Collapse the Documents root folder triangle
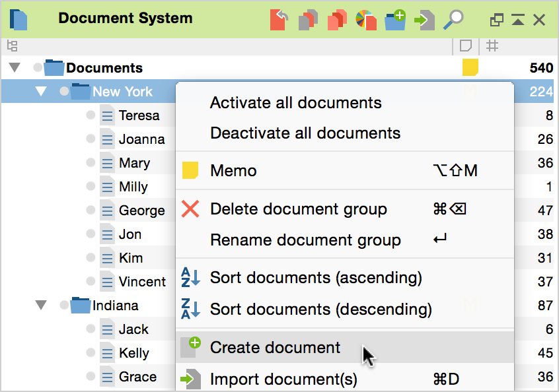Viewport: 559px width, 392px height. coord(15,68)
